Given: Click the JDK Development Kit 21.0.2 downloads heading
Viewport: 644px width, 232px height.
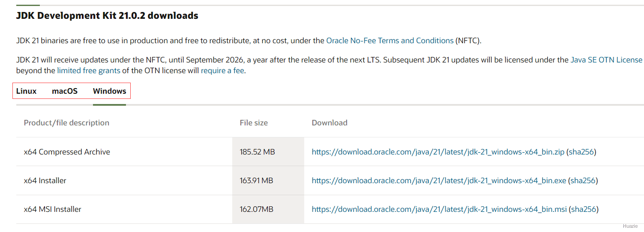Looking at the screenshot, I should pos(107,16).
